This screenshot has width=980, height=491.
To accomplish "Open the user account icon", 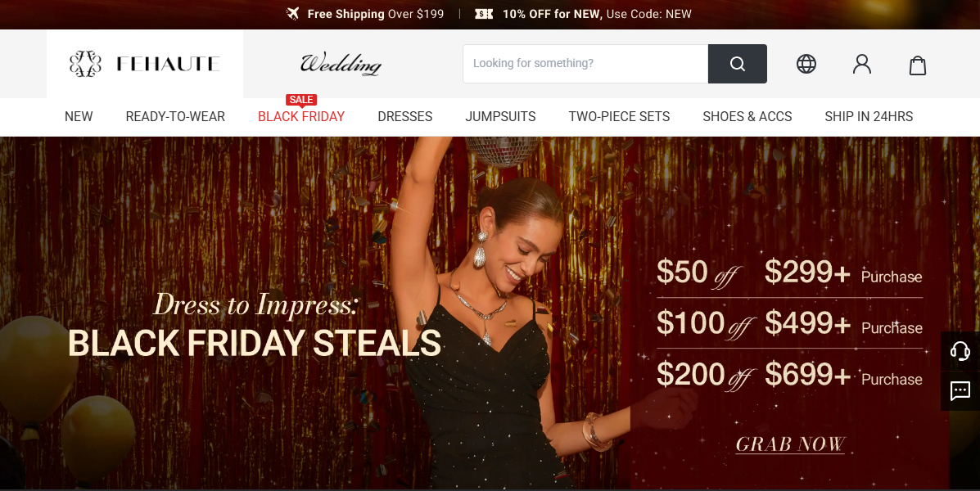I will pos(862,64).
